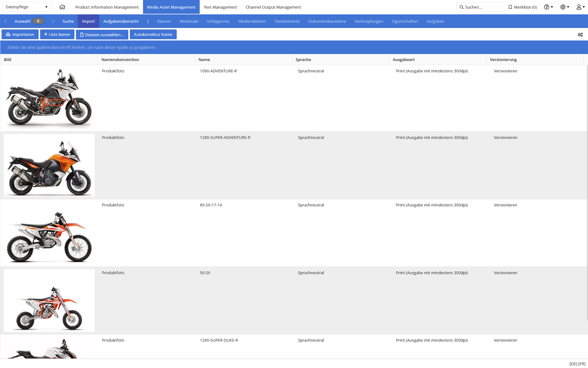
Task: Focus the Suchen search field
Action: (x=481, y=7)
